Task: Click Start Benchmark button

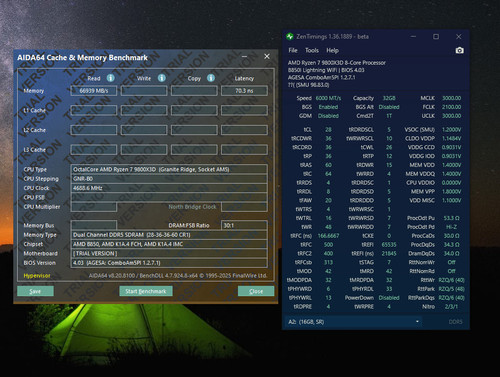Action: [x=146, y=291]
